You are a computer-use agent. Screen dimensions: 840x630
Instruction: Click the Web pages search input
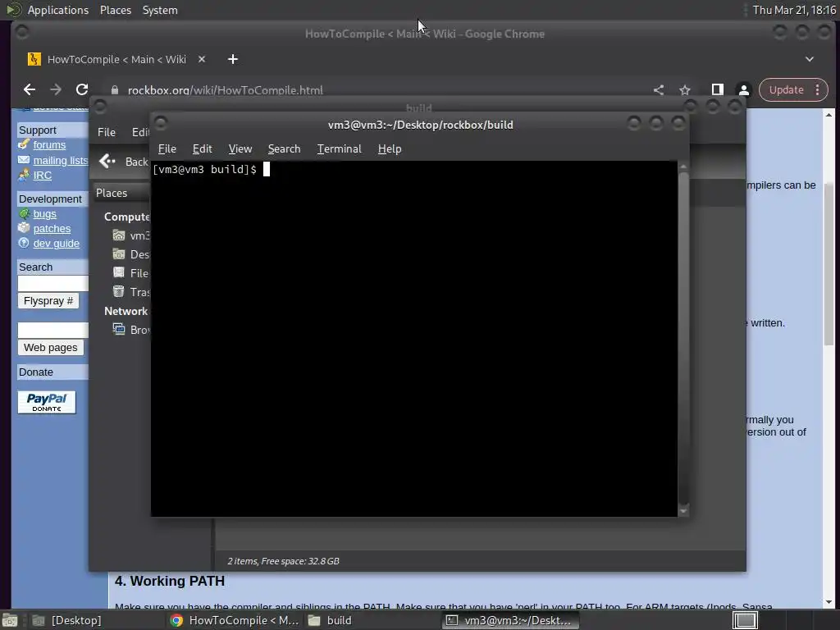(52, 330)
